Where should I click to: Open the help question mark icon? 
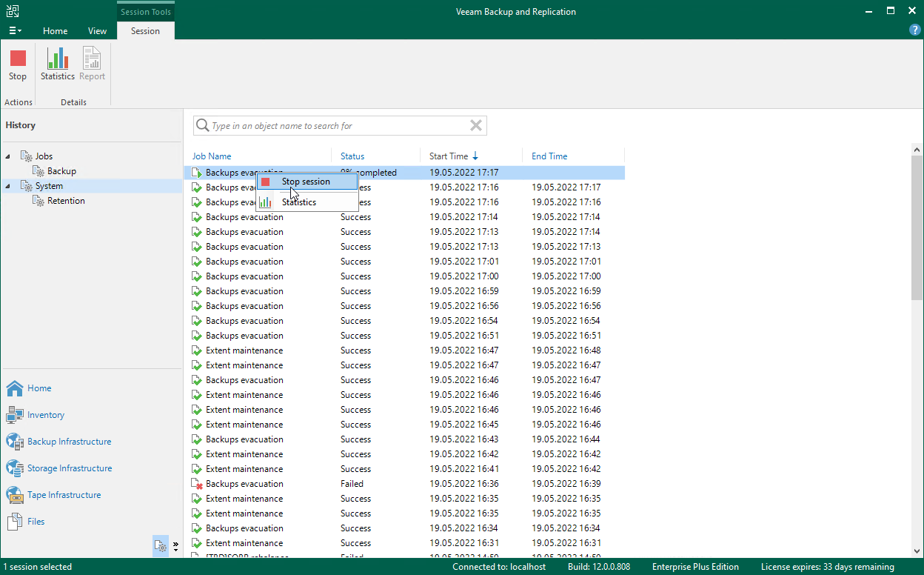(914, 30)
